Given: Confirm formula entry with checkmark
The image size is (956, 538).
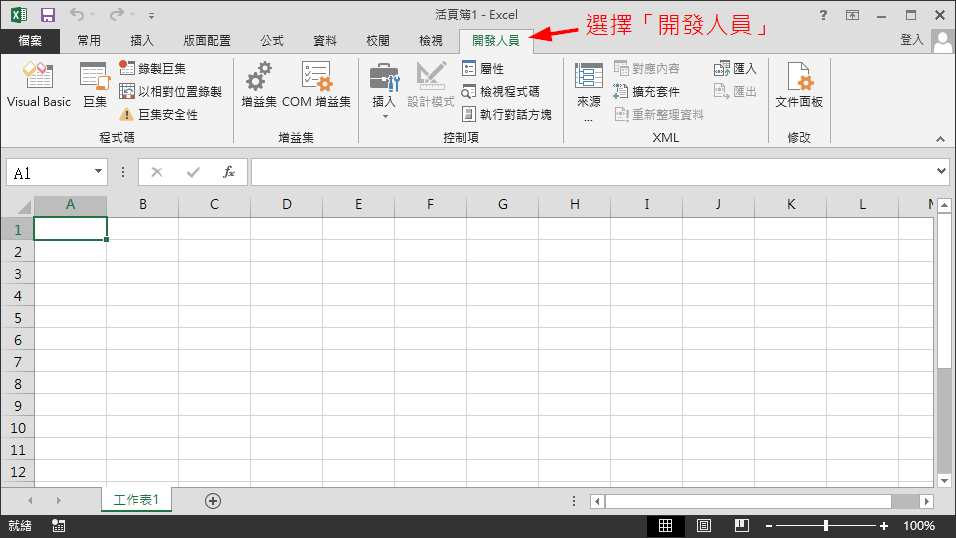Looking at the screenshot, I should (193, 173).
